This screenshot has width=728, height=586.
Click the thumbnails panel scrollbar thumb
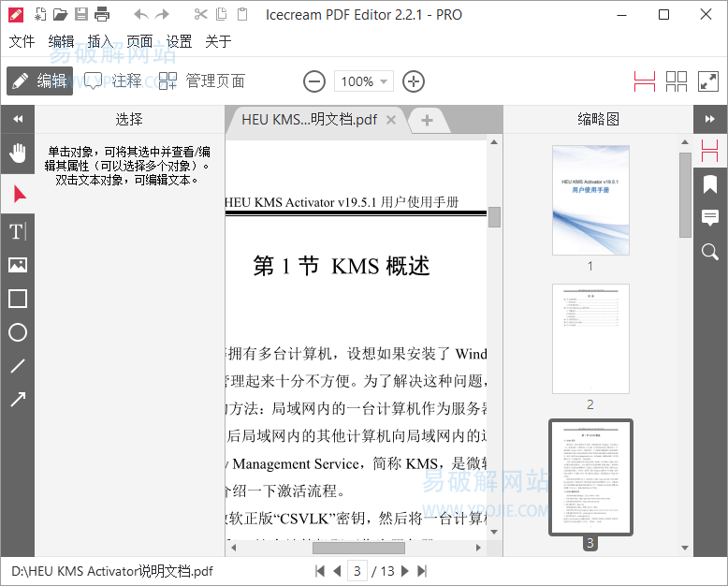(x=685, y=195)
